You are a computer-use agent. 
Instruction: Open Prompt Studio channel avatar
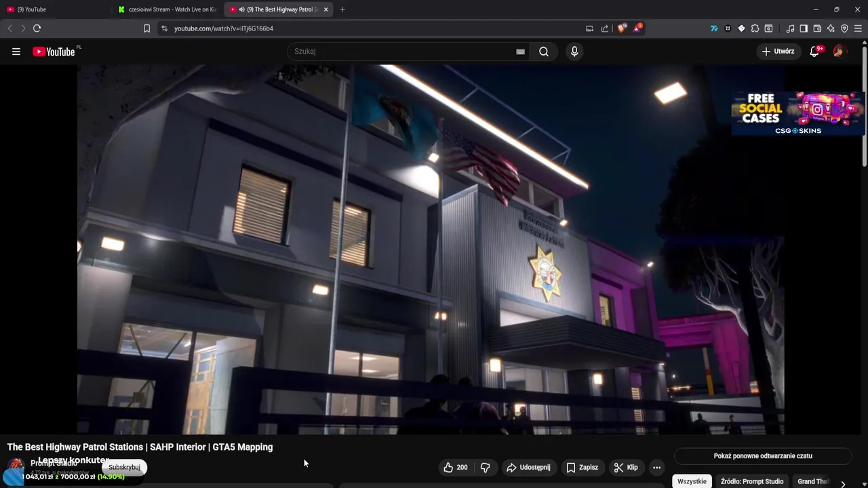tap(16, 467)
